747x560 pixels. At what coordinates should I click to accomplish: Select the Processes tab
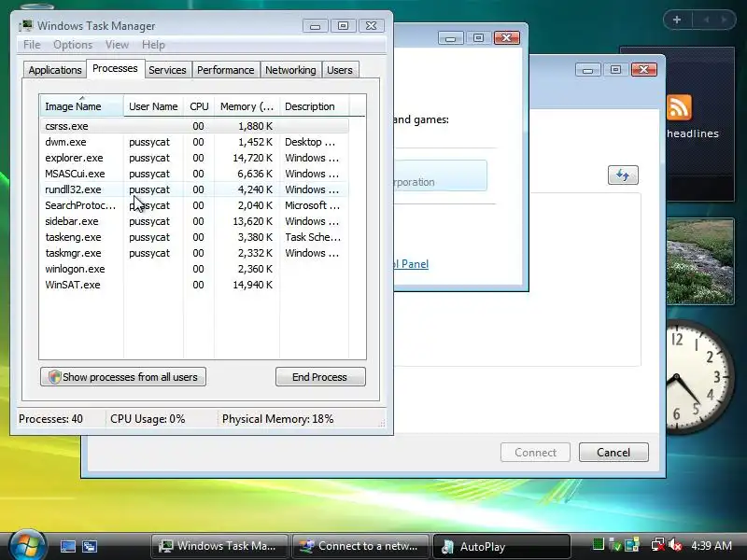tap(115, 68)
